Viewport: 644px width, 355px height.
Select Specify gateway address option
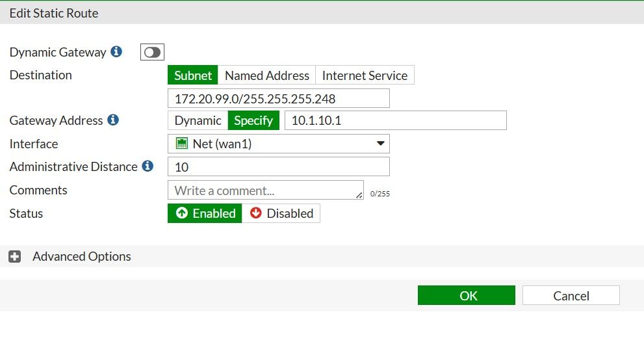tap(253, 120)
